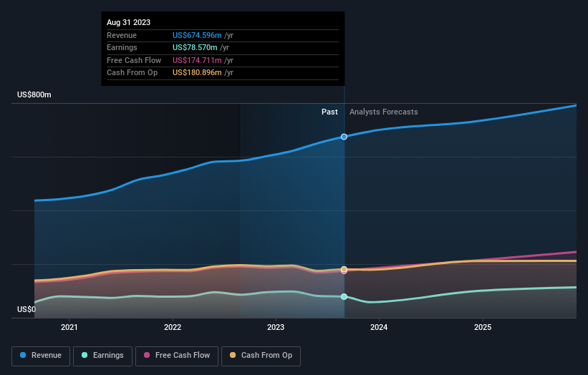
Task: Click the 2025 x-axis label
Action: (x=483, y=327)
